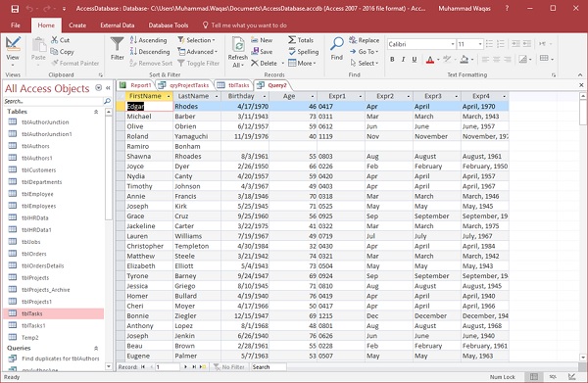Click the Save record icon
588x383 pixels.
point(255,51)
